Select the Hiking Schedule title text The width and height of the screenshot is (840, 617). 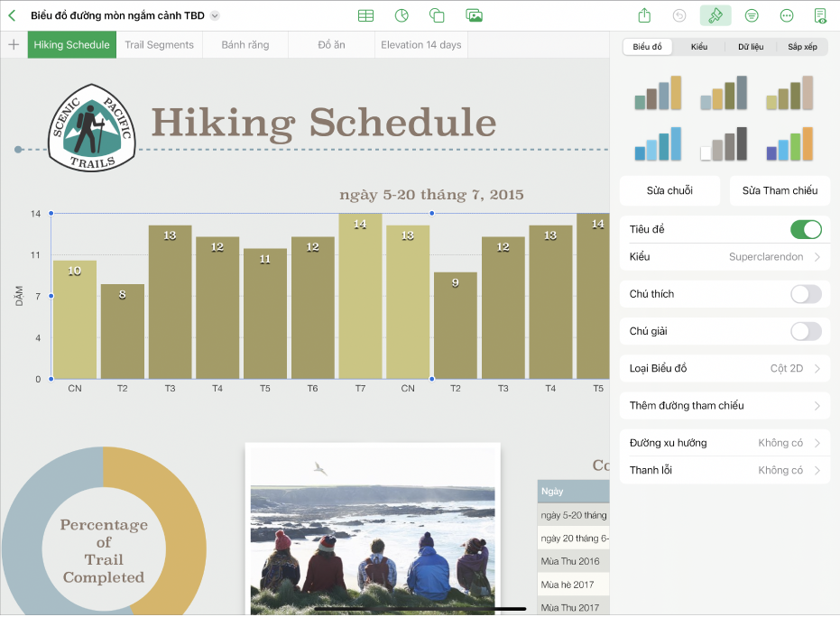click(324, 123)
